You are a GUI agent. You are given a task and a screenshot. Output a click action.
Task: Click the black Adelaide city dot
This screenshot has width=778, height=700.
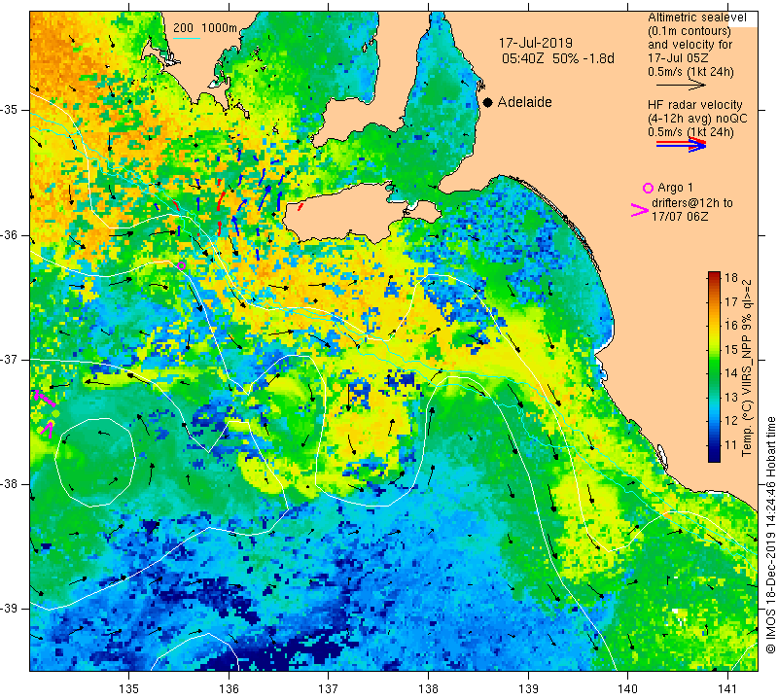tap(488, 102)
